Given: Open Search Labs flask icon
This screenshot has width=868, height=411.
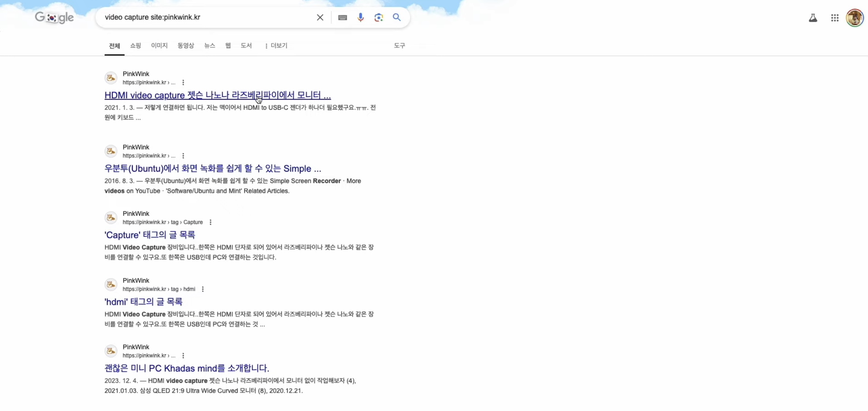Looking at the screenshot, I should coord(813,18).
